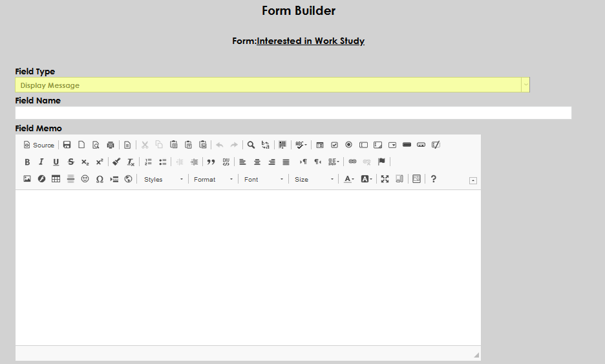This screenshot has width=605, height=364.
Task: Insert an Image icon
Action: (x=27, y=178)
